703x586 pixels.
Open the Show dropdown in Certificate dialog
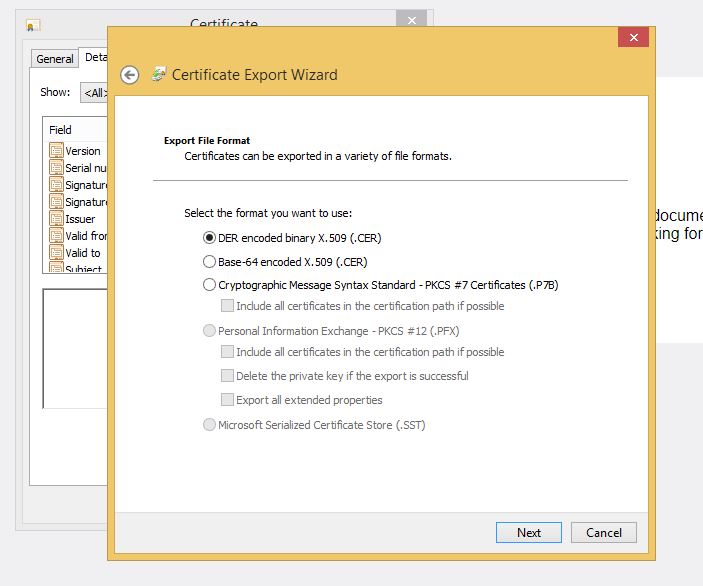tap(94, 93)
